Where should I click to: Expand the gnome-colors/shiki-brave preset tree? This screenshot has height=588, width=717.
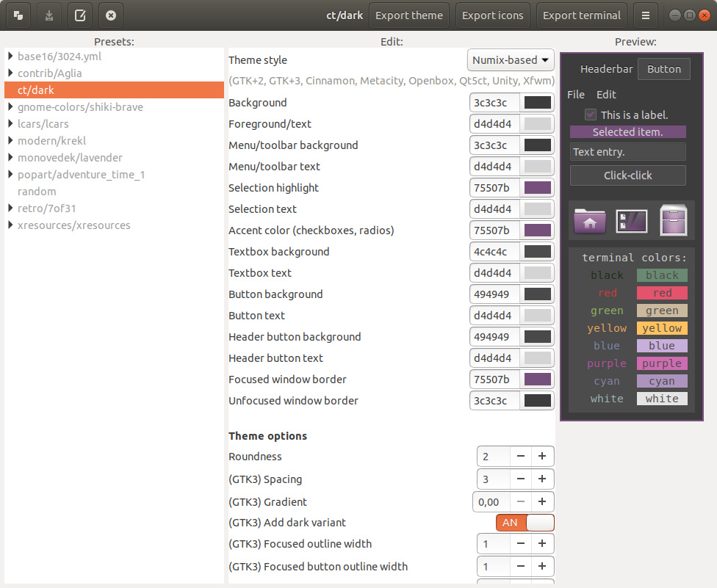click(11, 107)
